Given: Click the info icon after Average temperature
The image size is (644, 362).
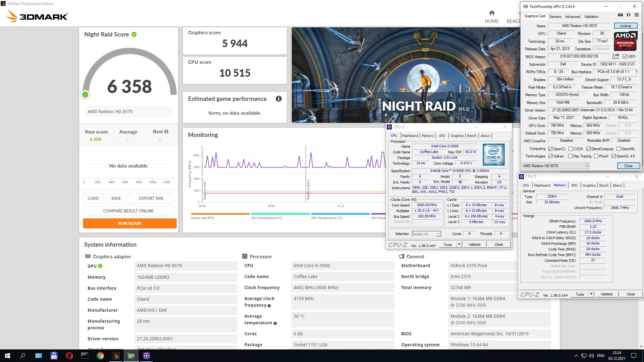Looking at the screenshot, I should (275, 323).
